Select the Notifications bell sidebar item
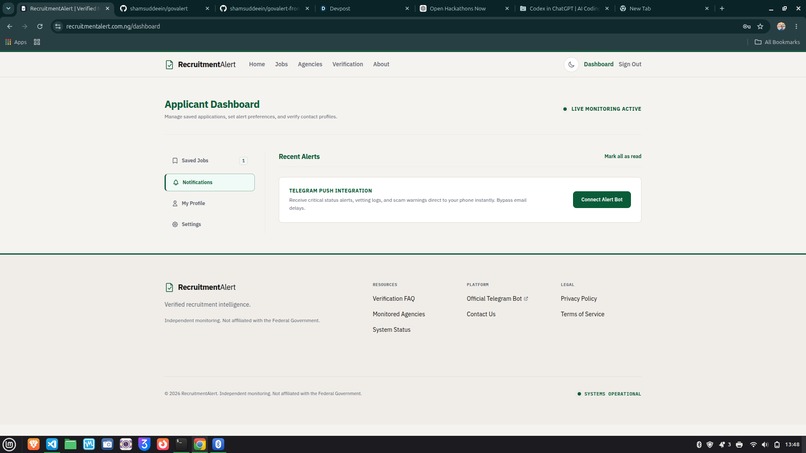This screenshot has width=806, height=453. [x=209, y=182]
